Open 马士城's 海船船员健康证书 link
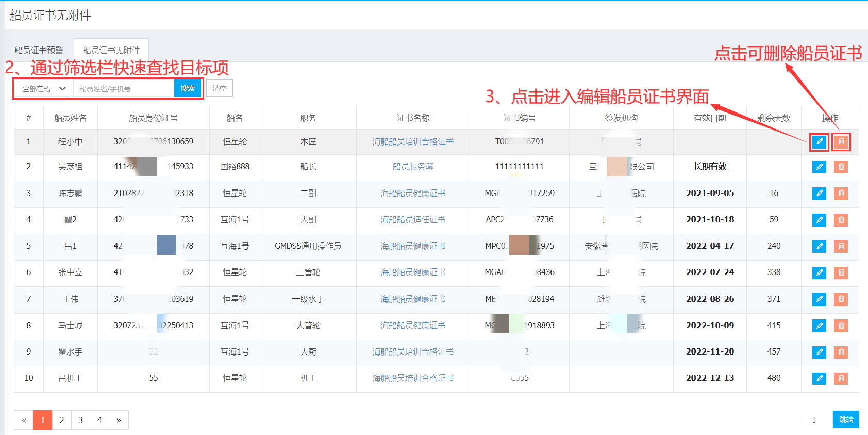The image size is (868, 435). click(x=413, y=326)
